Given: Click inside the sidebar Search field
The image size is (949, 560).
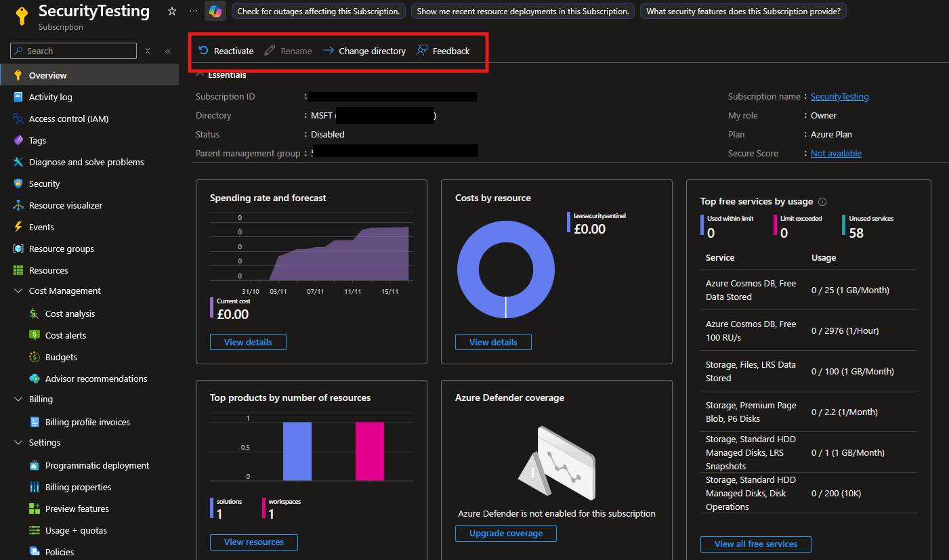Looking at the screenshot, I should [73, 51].
